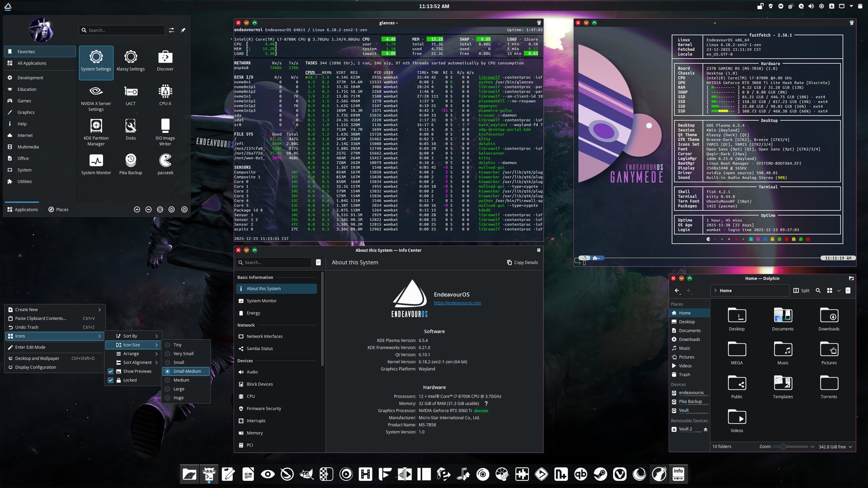The width and height of the screenshot is (868, 488).
Task: Expand the Sort By submenu
Action: (x=133, y=336)
